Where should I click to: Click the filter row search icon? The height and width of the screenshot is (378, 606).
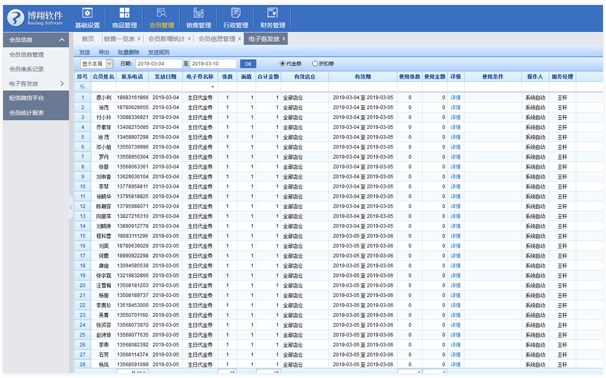click(82, 87)
